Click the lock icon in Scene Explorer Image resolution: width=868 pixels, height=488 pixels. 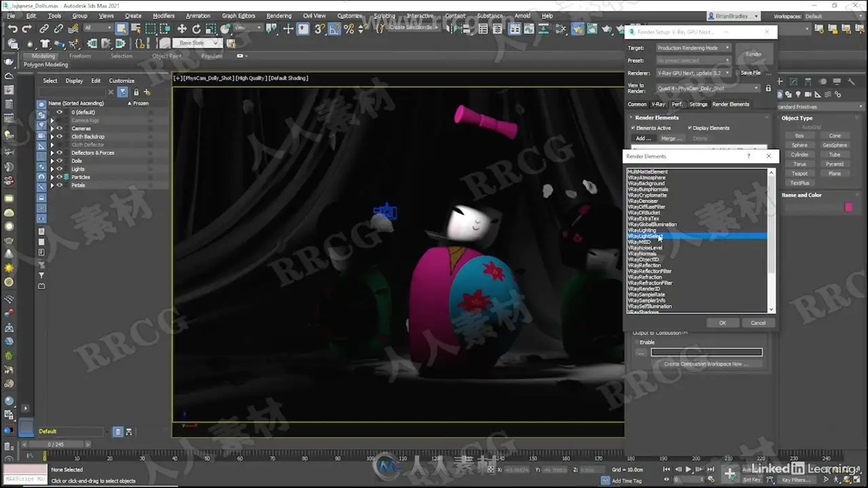click(x=136, y=92)
